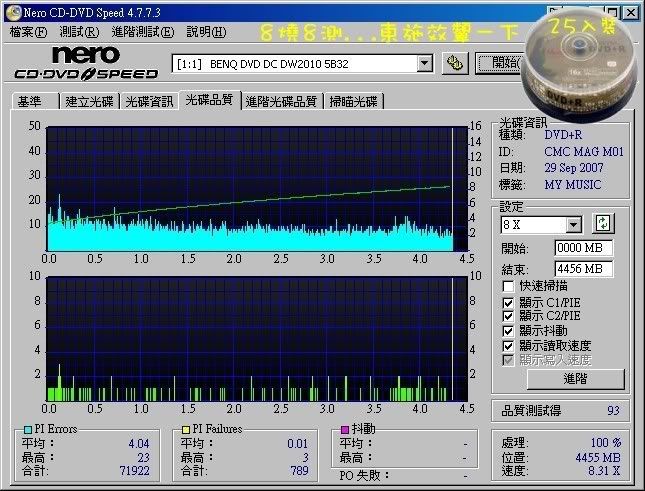Uncheck 顯示 C1/PIE checkbox
The height and width of the screenshot is (491, 645).
click(x=508, y=303)
